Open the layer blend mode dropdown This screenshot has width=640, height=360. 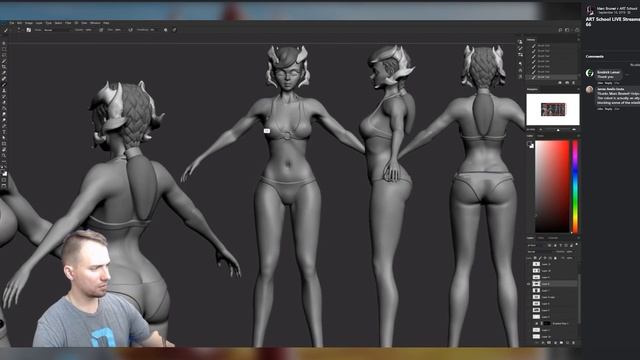click(x=540, y=252)
